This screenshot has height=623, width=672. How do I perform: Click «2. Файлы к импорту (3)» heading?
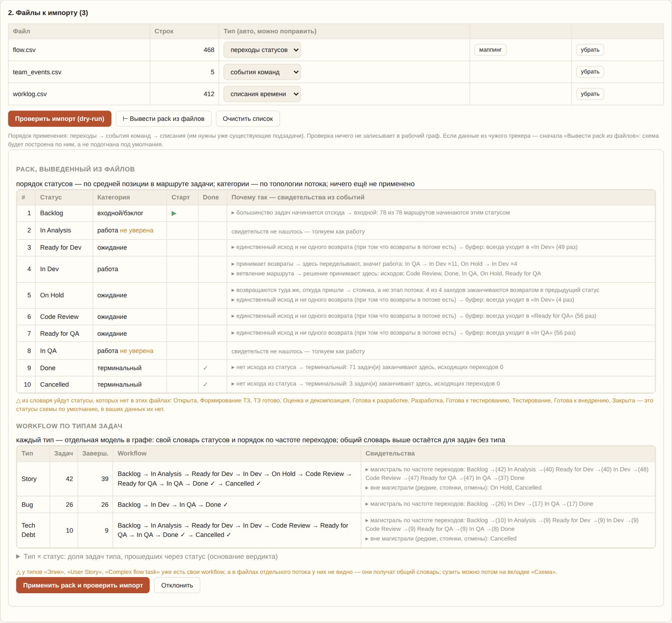click(x=48, y=13)
